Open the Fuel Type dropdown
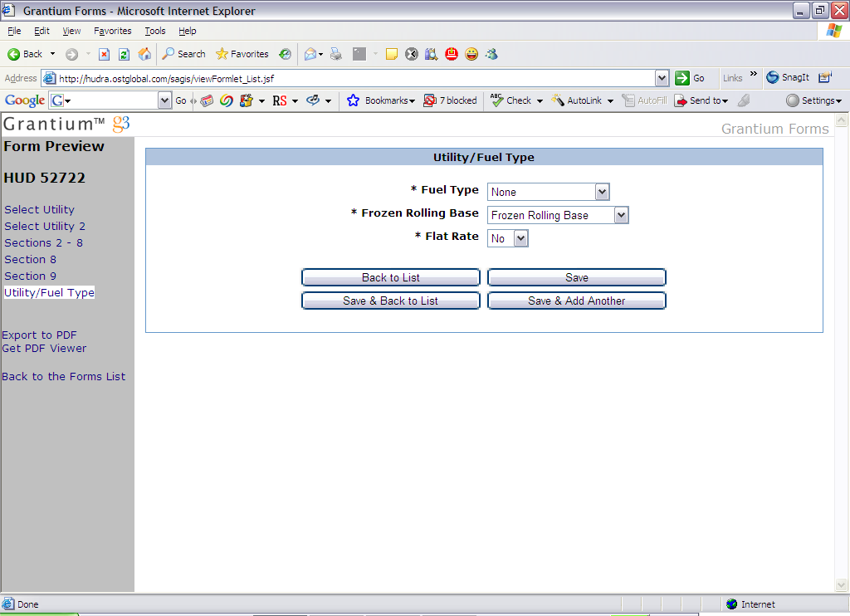 [x=603, y=192]
